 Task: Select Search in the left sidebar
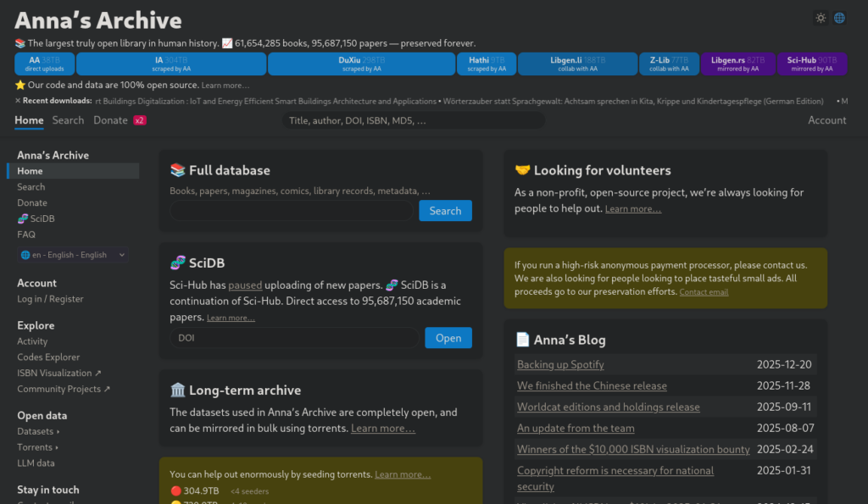point(31,187)
